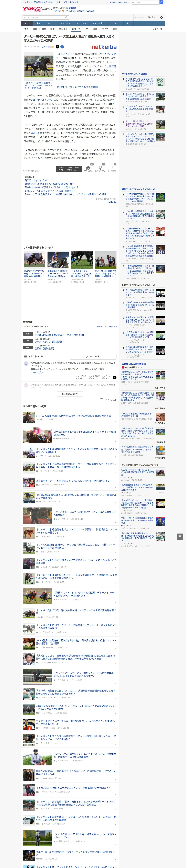Open article 【京都2歳S】注目のキズナ産駒エリキング

(73, 788)
